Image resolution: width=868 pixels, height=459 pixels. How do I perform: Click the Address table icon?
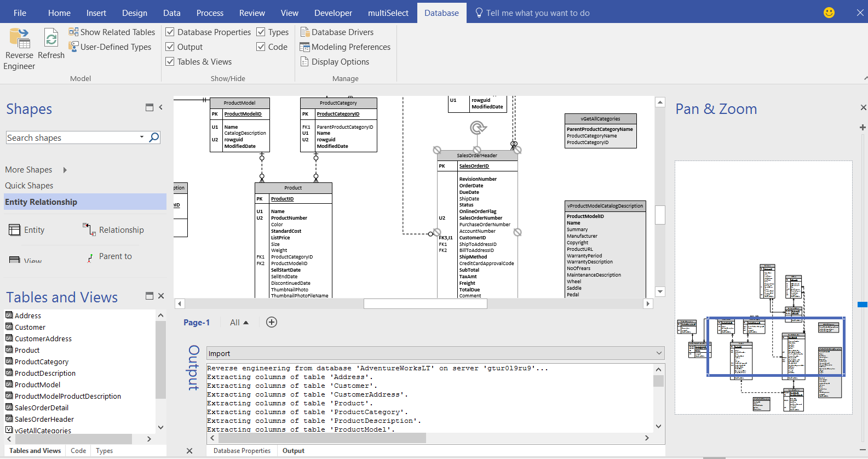[x=9, y=315]
